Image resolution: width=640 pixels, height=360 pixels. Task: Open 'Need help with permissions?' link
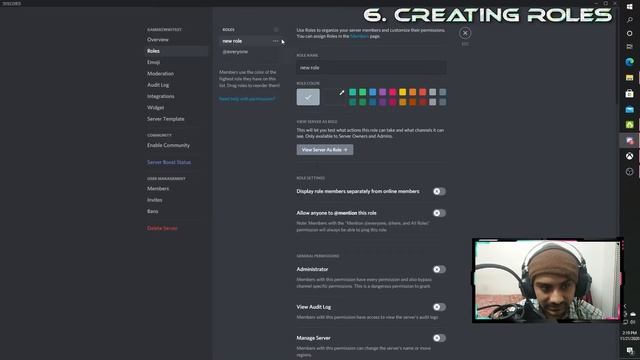tap(247, 99)
